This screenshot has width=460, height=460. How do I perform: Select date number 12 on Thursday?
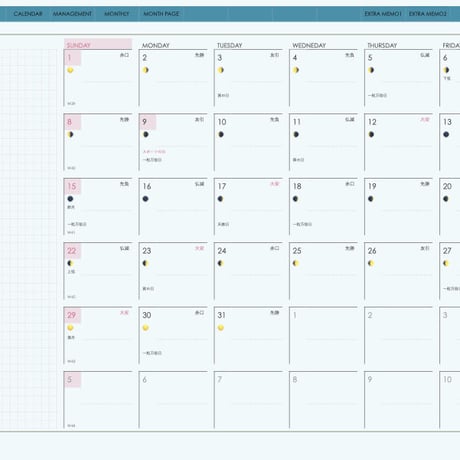372,122
